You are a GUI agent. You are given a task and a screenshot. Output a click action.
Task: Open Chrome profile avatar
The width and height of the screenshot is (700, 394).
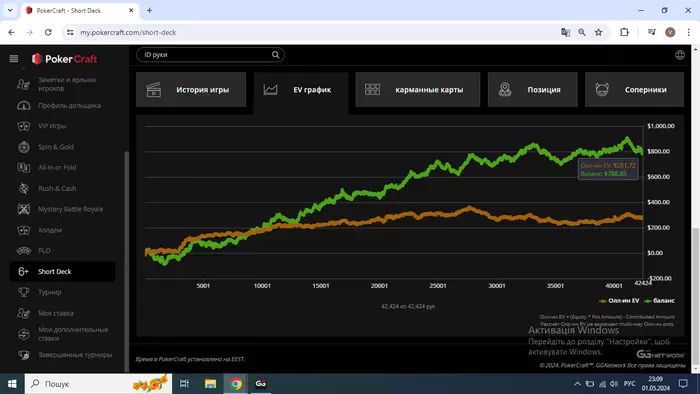pyautogui.click(x=670, y=32)
